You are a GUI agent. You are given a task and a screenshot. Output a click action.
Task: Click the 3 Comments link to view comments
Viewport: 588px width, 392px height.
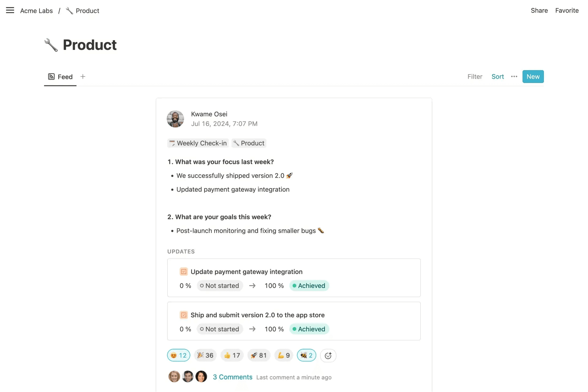(x=232, y=377)
